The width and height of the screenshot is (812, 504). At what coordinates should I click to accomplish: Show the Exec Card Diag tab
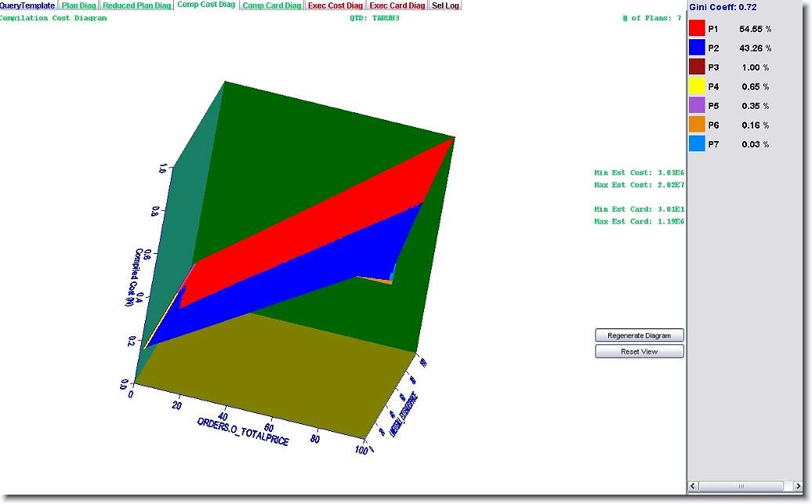click(397, 5)
